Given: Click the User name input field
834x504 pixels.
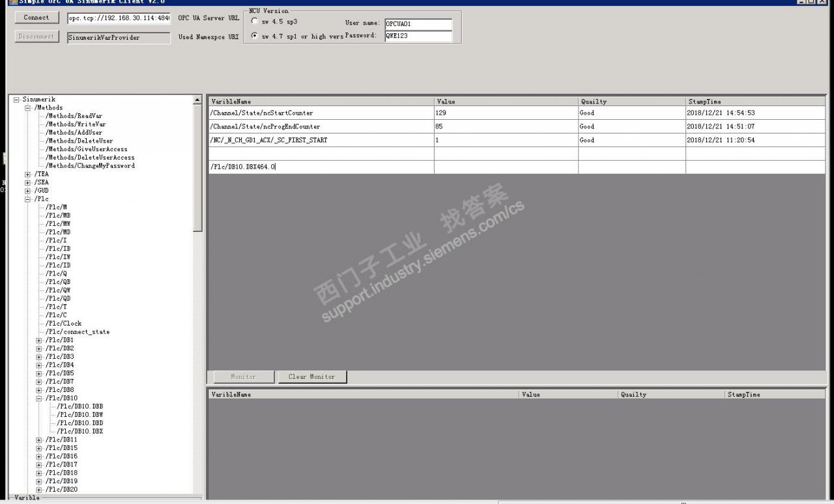Looking at the screenshot, I should 418,24.
